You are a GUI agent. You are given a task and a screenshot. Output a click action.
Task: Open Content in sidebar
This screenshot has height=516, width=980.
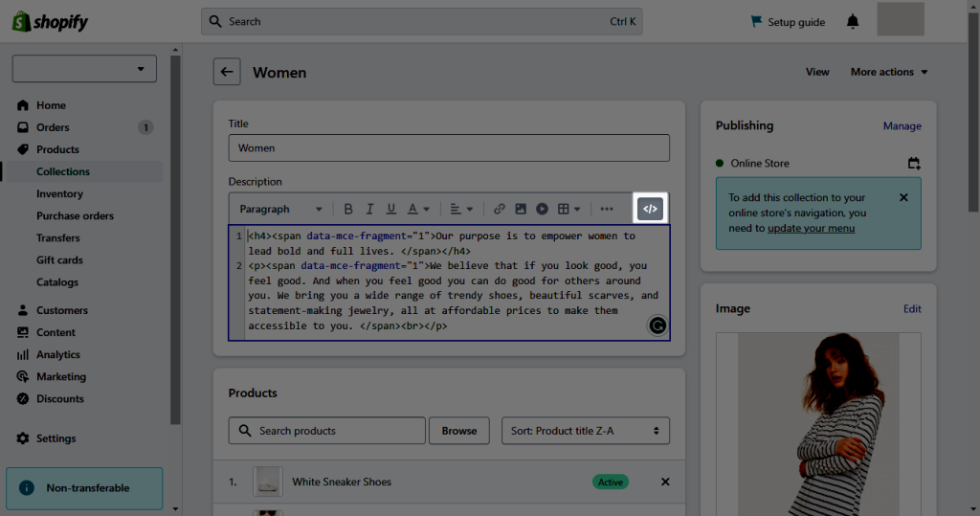[56, 333]
